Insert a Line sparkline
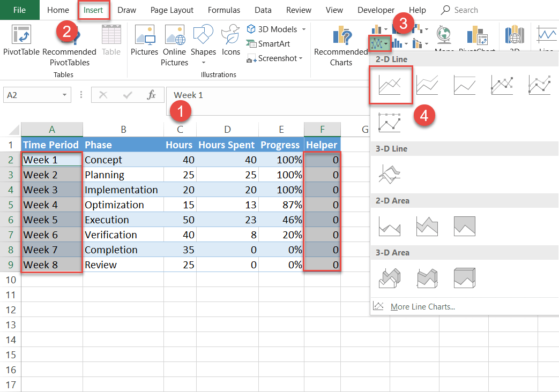559x392 pixels. tap(547, 36)
